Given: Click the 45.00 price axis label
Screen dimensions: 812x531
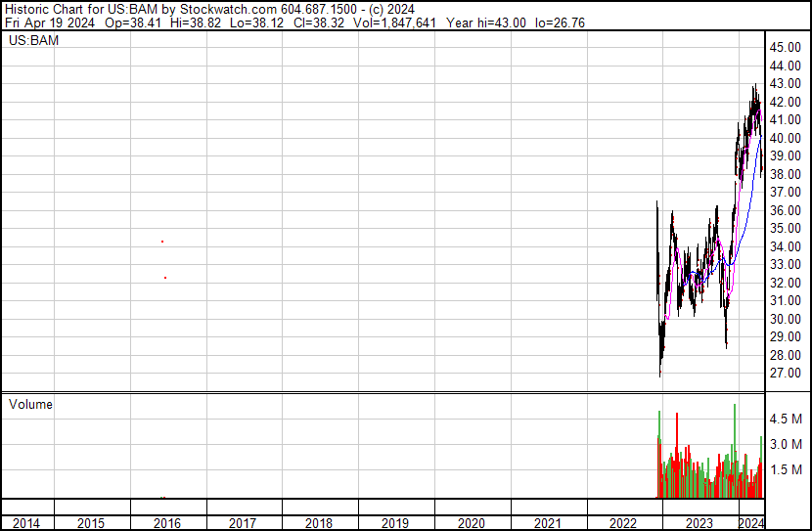Looking at the screenshot, I should coord(786,47).
